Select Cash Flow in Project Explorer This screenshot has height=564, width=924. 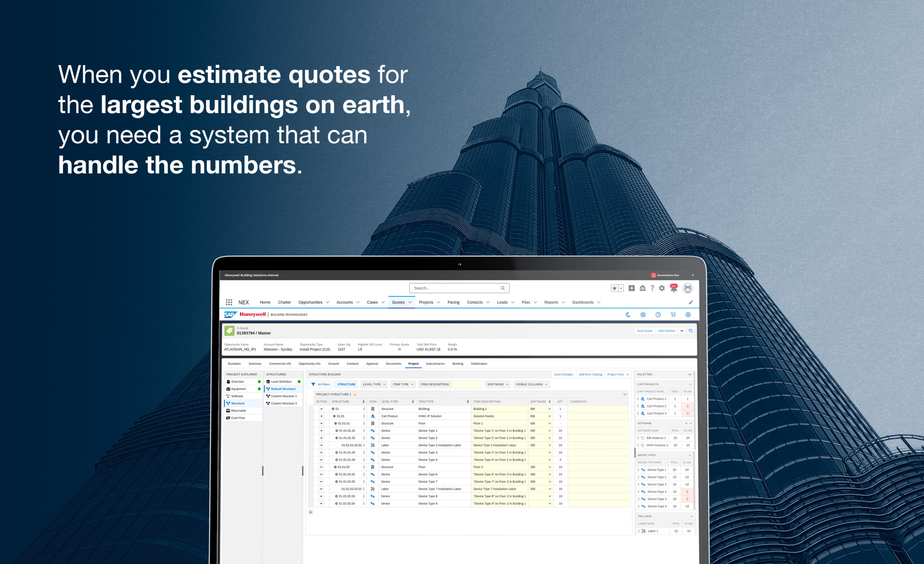pos(243,418)
